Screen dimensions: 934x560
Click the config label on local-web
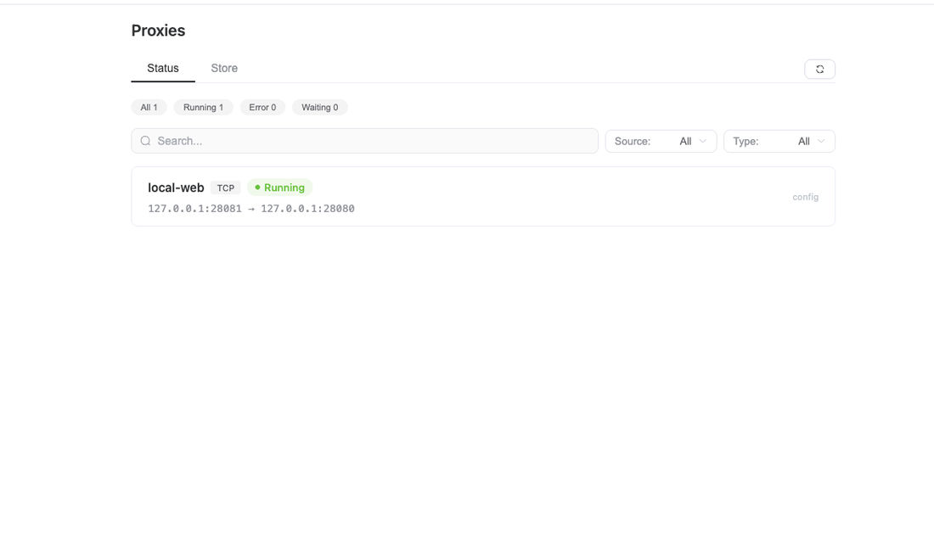805,197
